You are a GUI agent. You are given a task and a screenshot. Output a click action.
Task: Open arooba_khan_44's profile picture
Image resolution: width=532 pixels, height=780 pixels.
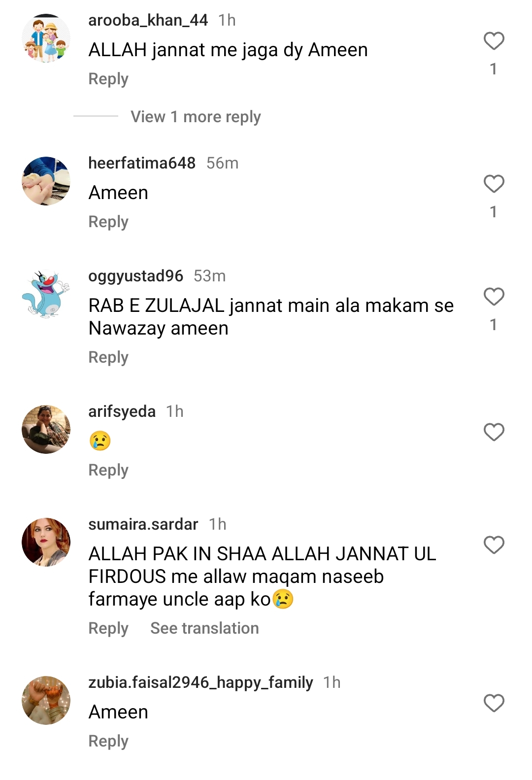point(46,38)
